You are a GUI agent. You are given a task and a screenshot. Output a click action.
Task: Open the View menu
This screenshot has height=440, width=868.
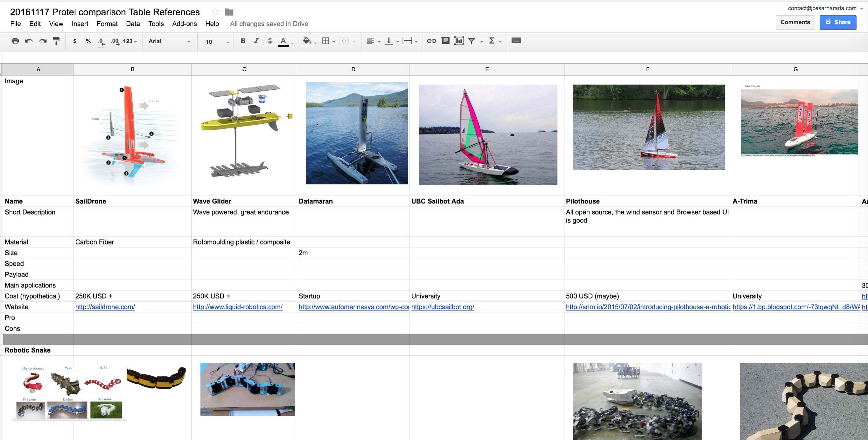pyautogui.click(x=56, y=24)
